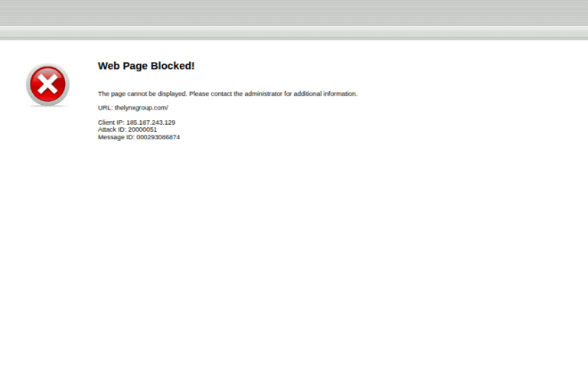Select the 185.187.243.129 IP address value
The width and height of the screenshot is (588, 392).
coord(151,122)
